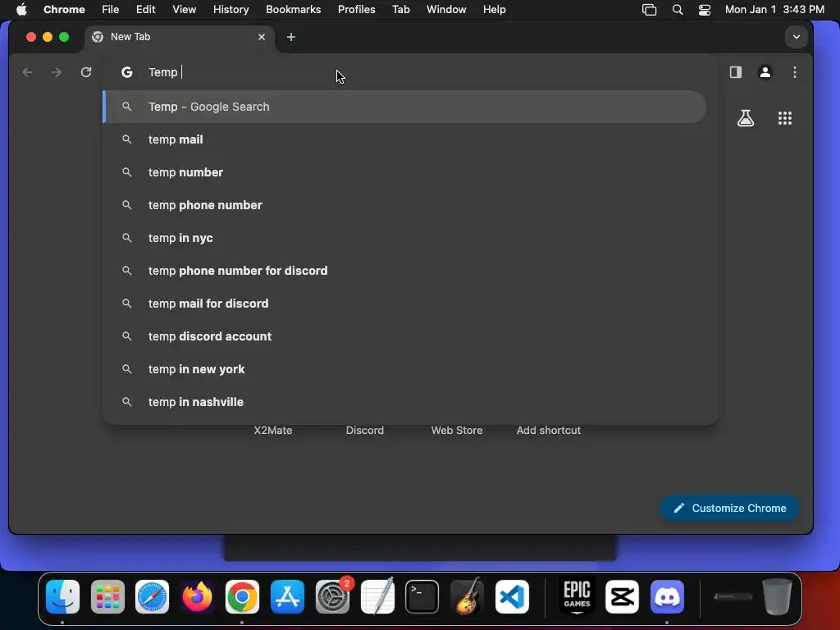The width and height of the screenshot is (840, 630).
Task: Open the side panel icon
Action: (x=736, y=72)
